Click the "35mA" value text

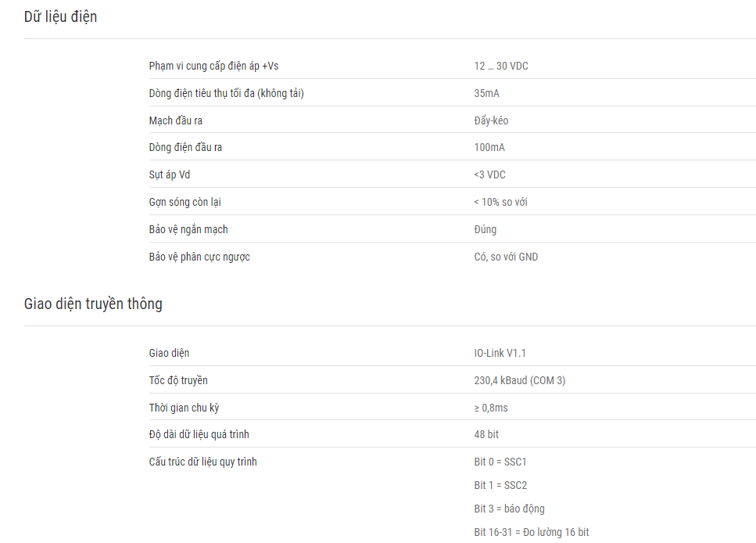click(486, 93)
